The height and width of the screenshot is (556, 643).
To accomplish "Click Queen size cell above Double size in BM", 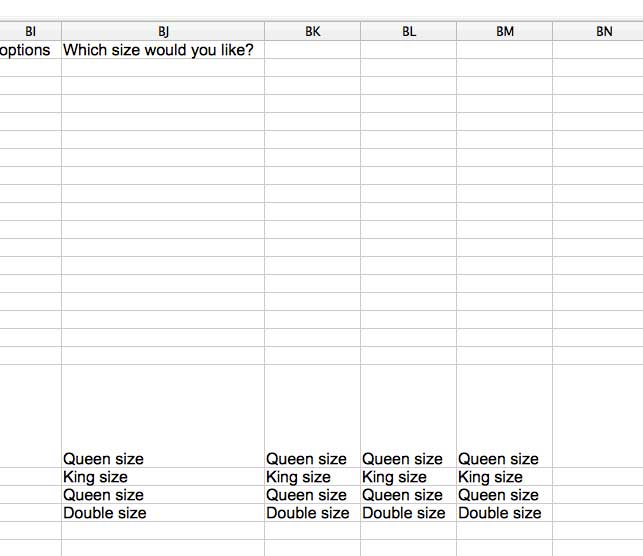I will [x=498, y=495].
